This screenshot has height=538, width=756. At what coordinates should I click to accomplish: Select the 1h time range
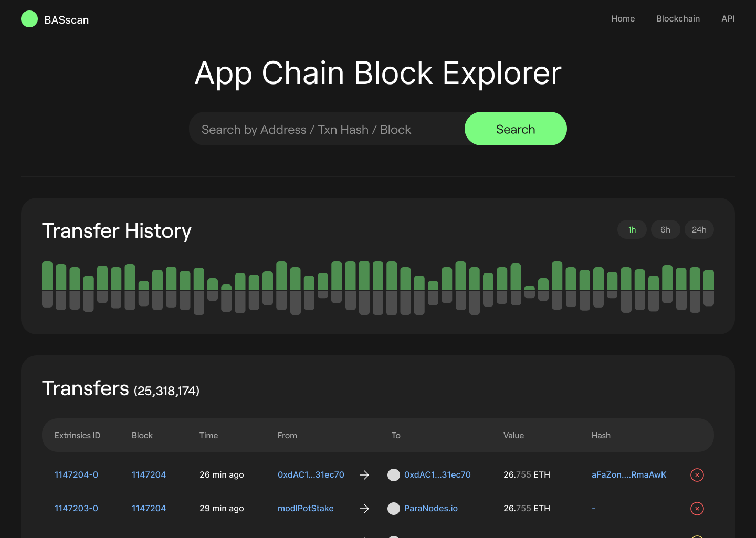pyautogui.click(x=632, y=230)
